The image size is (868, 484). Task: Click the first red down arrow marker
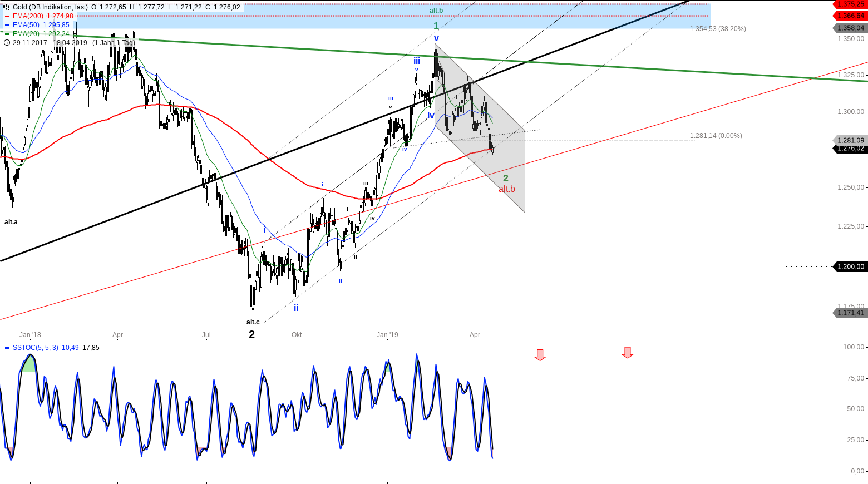540,355
